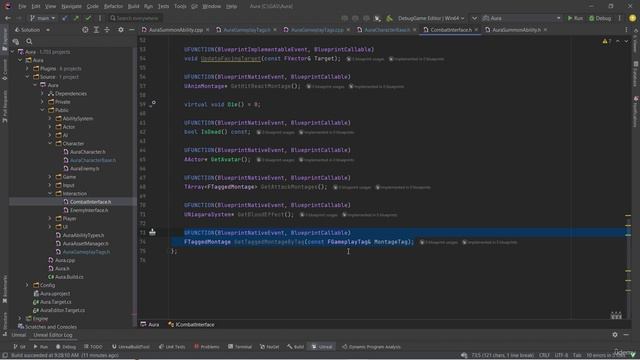Open the Build menu
This screenshot has height=360, width=640.
point(133,6)
